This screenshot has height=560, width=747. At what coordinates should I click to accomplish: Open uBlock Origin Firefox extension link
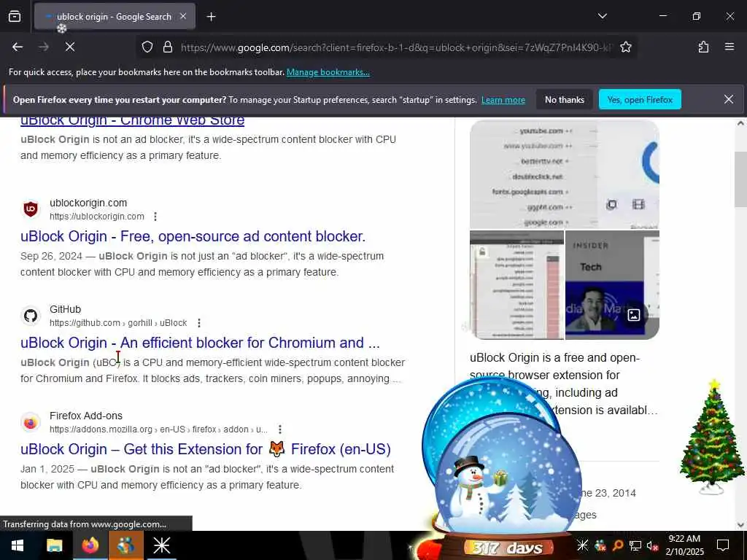(205, 449)
